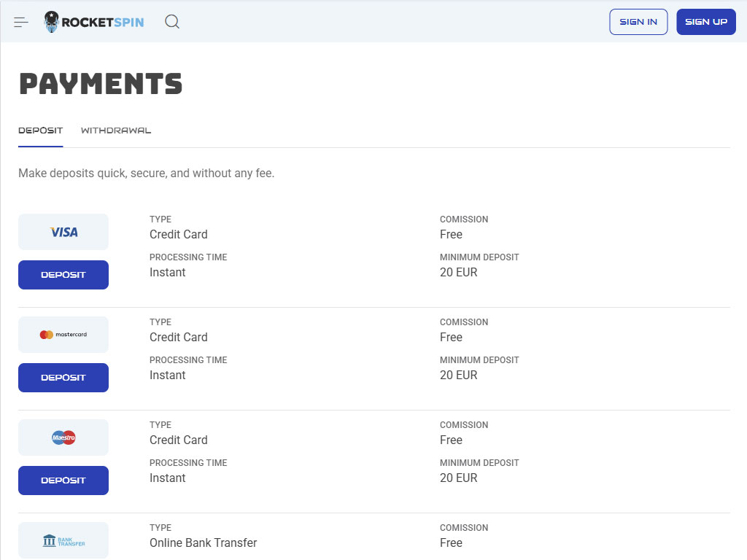The image size is (747, 560).
Task: Select 'Free' commission in Bank Transfer row
Action: coord(451,542)
